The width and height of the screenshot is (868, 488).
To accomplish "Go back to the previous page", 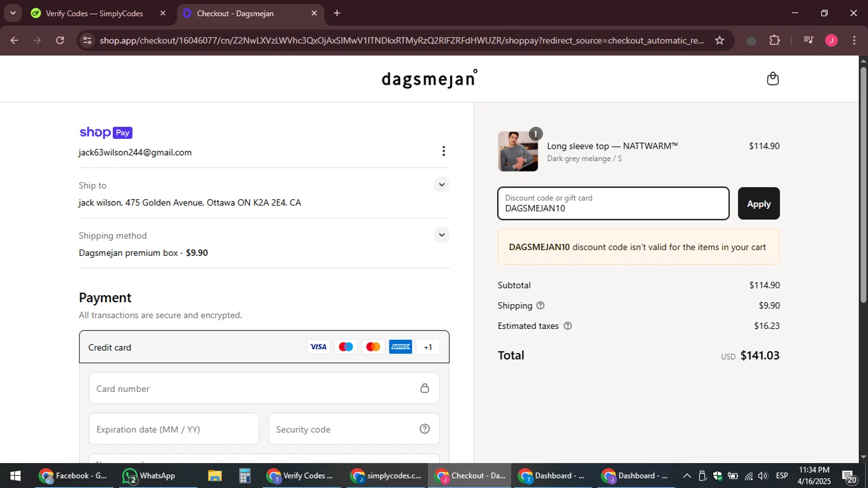I will [x=14, y=41].
